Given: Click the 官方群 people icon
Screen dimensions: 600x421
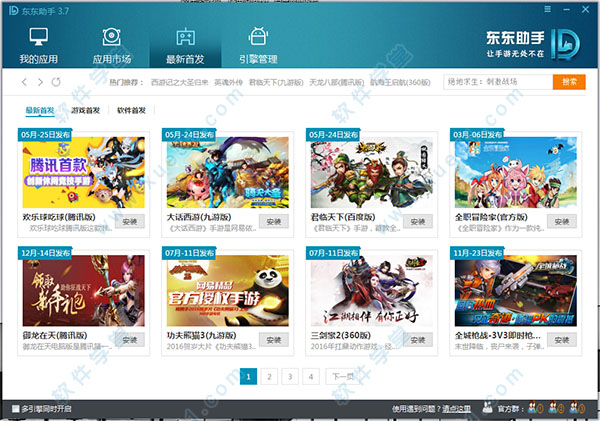Looking at the screenshot, I should (x=488, y=408).
